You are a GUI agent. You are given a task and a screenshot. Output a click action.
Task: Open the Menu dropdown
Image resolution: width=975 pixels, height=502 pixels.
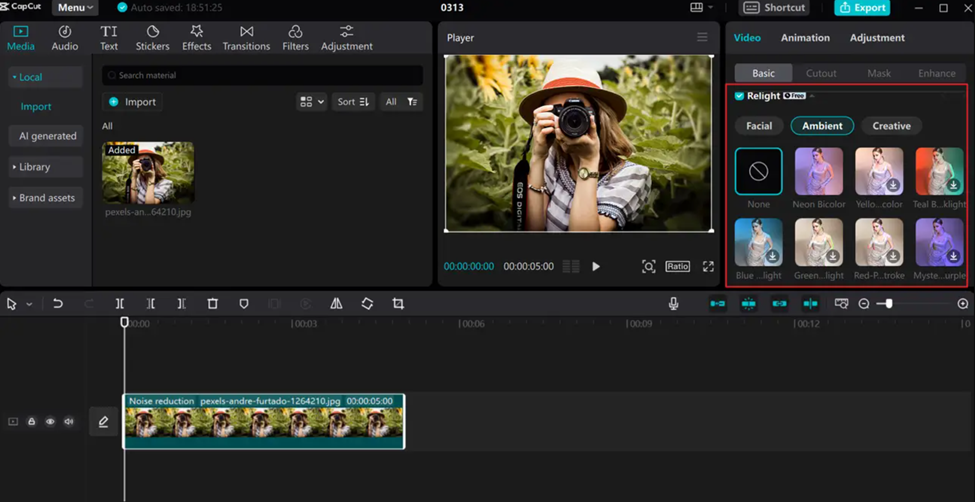tap(75, 8)
